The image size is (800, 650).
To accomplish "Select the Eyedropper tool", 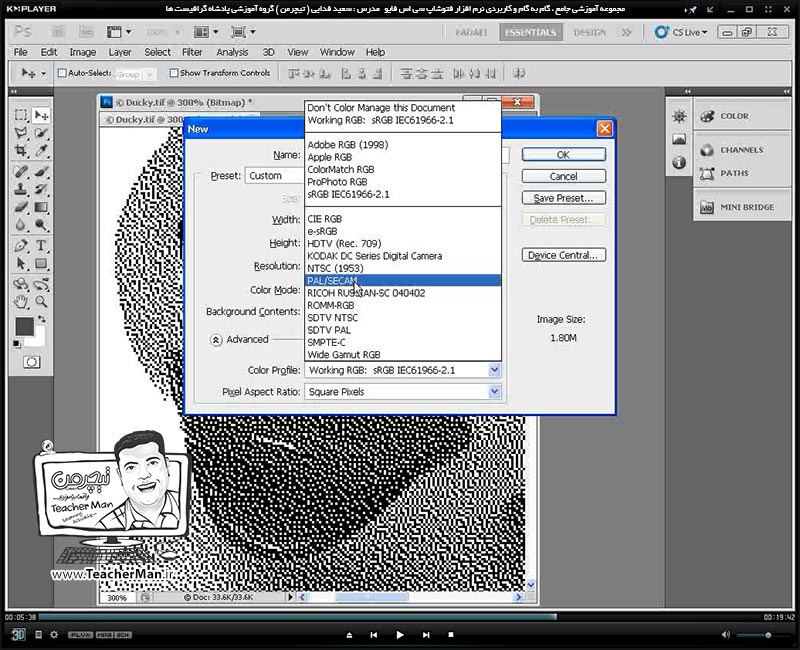I will click(41, 151).
